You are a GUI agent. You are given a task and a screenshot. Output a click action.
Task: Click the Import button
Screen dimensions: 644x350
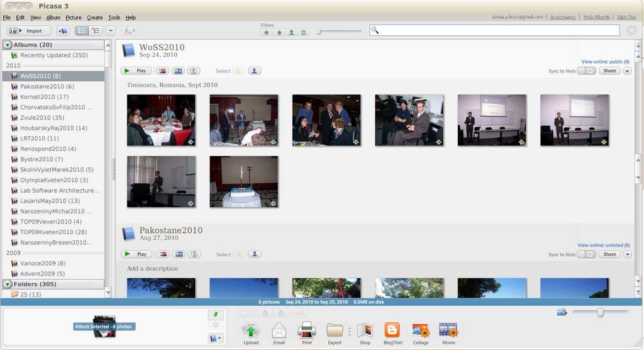(x=29, y=31)
